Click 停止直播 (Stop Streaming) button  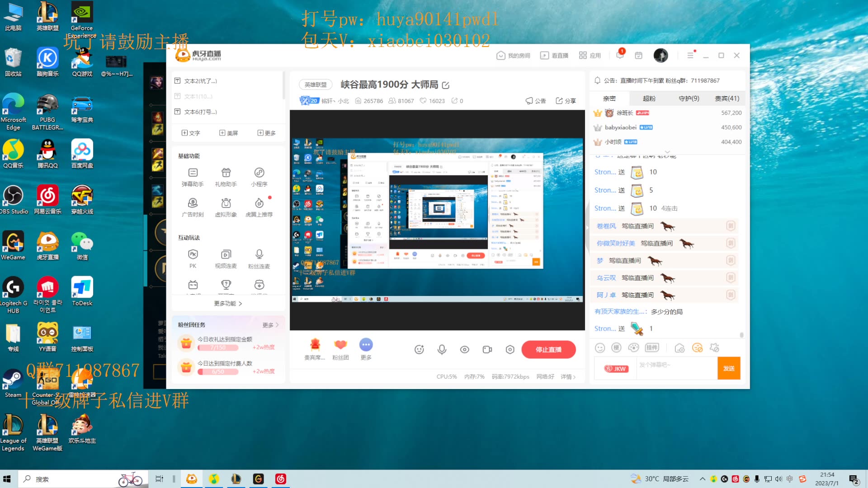tap(548, 349)
